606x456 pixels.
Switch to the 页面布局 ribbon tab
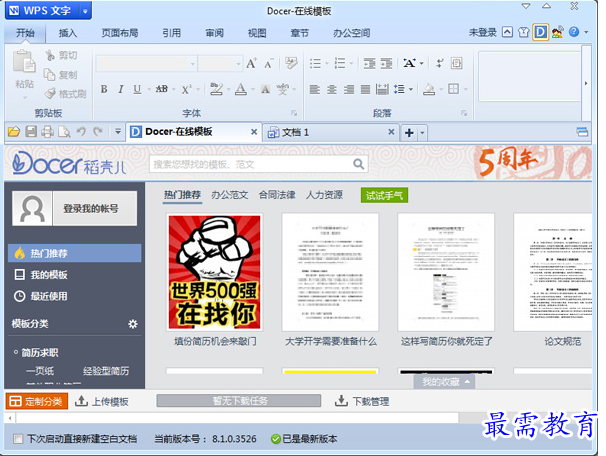click(120, 33)
